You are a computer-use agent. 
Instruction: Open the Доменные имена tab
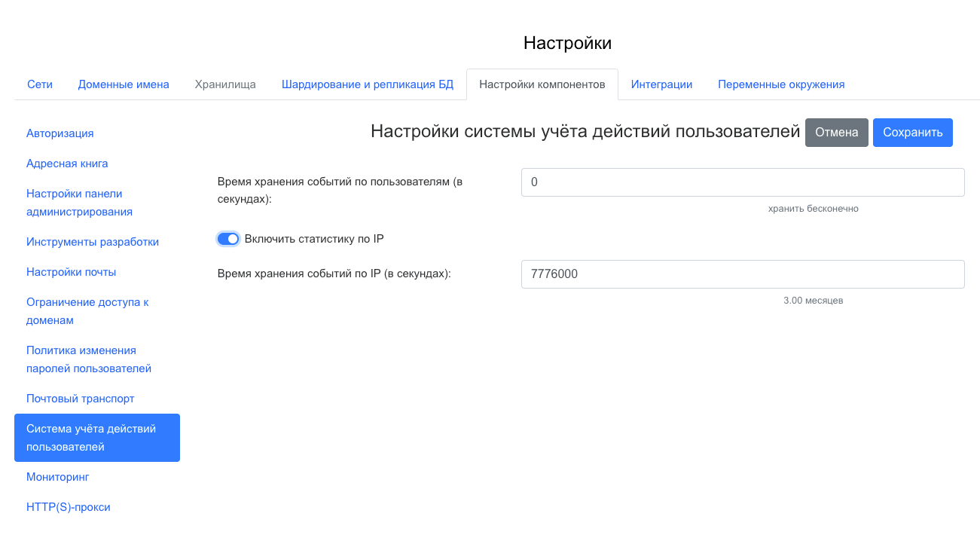click(124, 84)
